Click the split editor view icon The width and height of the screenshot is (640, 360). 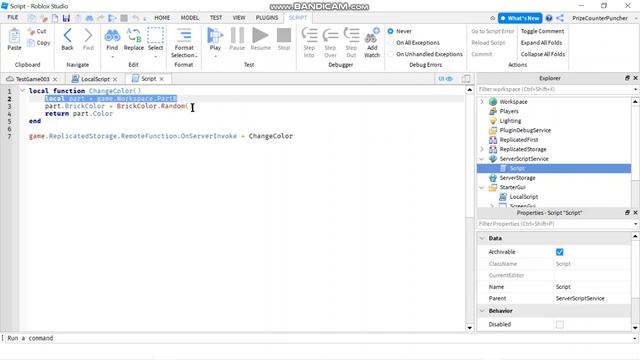(x=466, y=79)
